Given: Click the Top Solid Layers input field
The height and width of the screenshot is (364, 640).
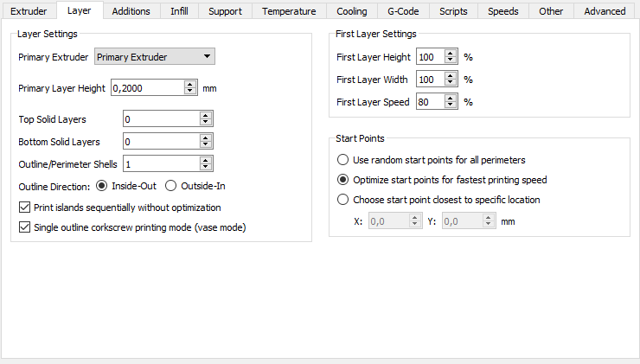Looking at the screenshot, I should pos(160,118).
